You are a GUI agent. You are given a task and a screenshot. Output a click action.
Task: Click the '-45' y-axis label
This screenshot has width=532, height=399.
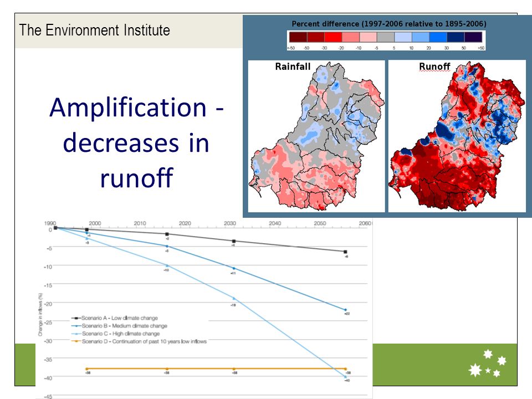pos(48,396)
